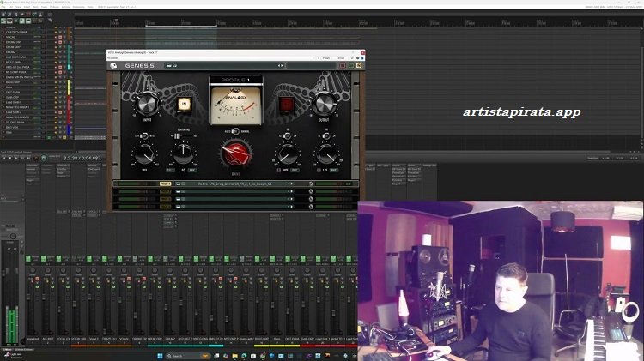Screen dimensions: 644x361
Task: Switch to the Media Explorer tab
Action: point(24,350)
